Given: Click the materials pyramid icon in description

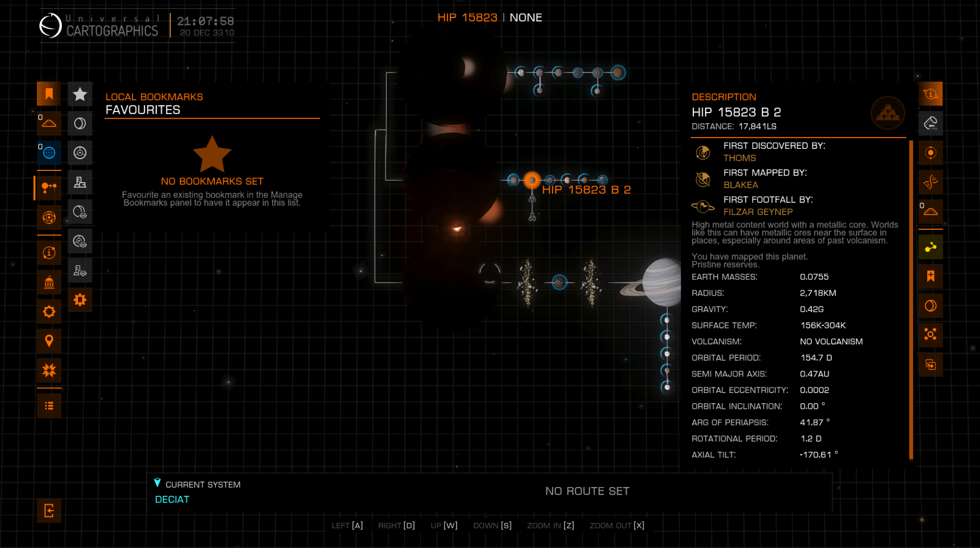Looking at the screenshot, I should click(x=887, y=113).
